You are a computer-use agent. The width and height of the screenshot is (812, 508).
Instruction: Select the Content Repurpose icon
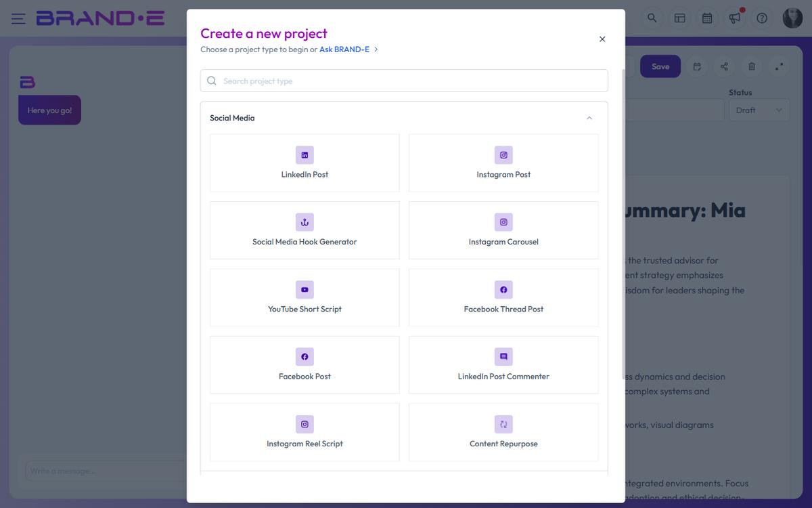click(503, 424)
